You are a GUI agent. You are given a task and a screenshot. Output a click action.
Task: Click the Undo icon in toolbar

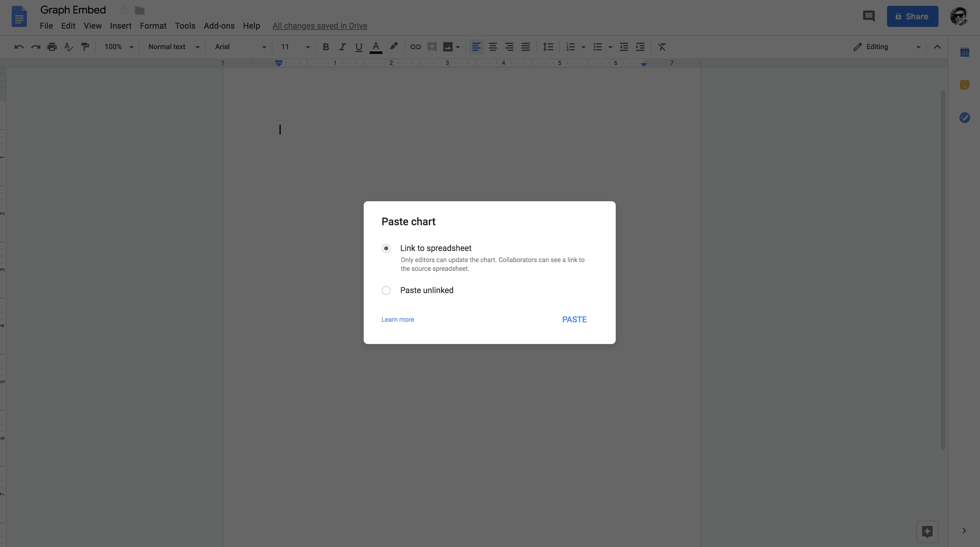click(19, 47)
